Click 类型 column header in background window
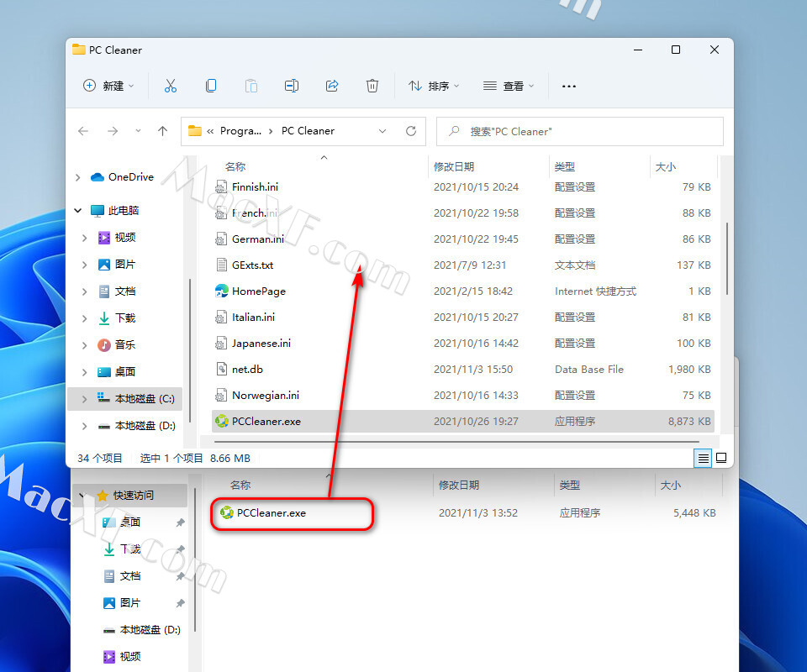The image size is (807, 672). pos(570,485)
